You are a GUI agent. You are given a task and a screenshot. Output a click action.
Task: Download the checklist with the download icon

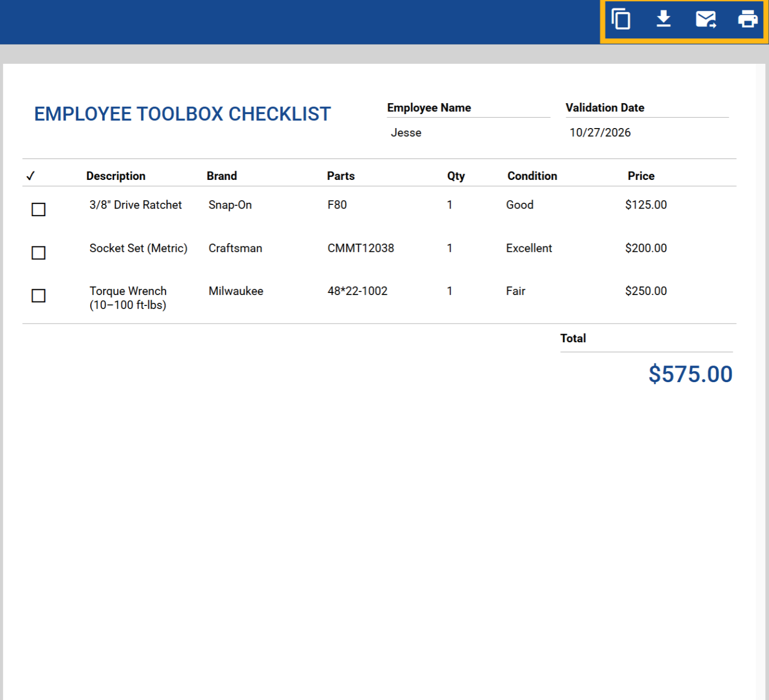(x=663, y=19)
